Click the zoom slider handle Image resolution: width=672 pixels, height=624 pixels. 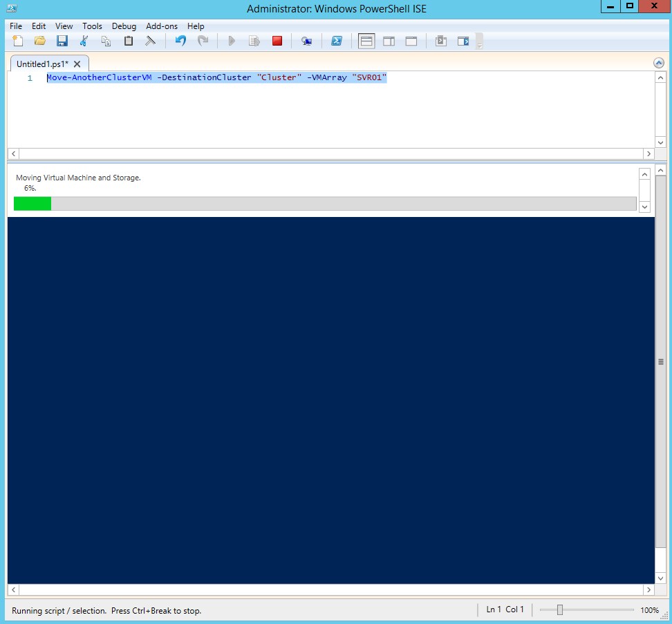pyautogui.click(x=560, y=610)
